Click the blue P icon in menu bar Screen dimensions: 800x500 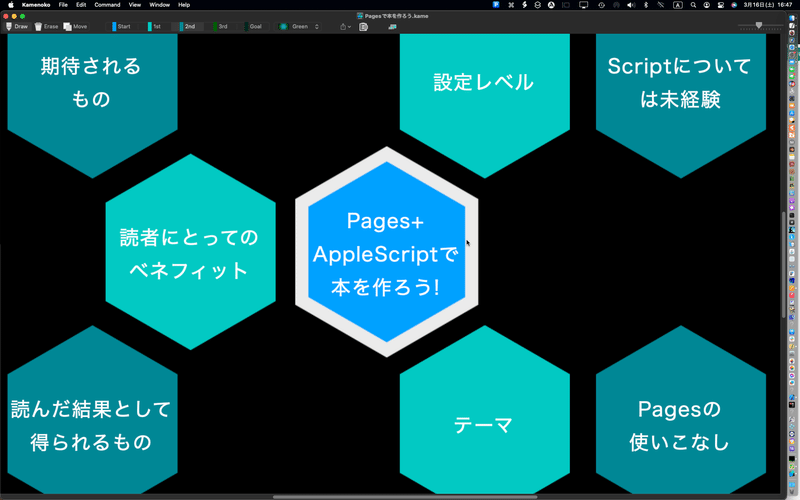pyautogui.click(x=496, y=5)
